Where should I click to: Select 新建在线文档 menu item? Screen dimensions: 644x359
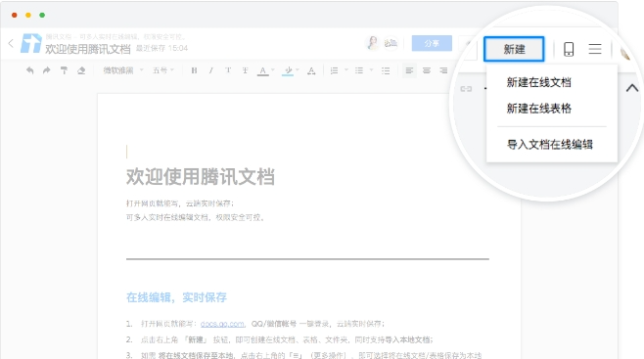539,82
